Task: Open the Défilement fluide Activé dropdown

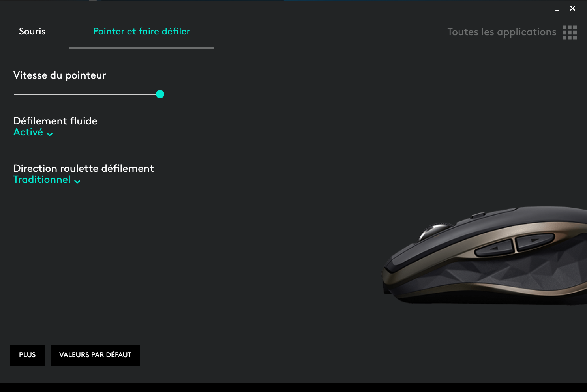Action: pyautogui.click(x=33, y=132)
